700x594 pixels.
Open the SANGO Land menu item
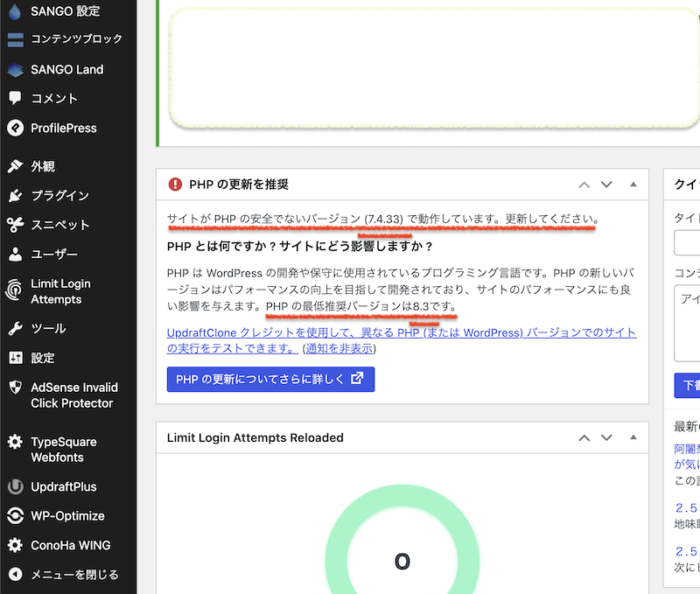tap(68, 70)
